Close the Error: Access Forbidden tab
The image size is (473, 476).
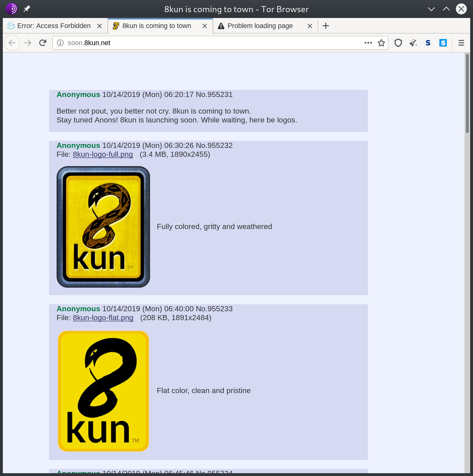[x=100, y=26]
